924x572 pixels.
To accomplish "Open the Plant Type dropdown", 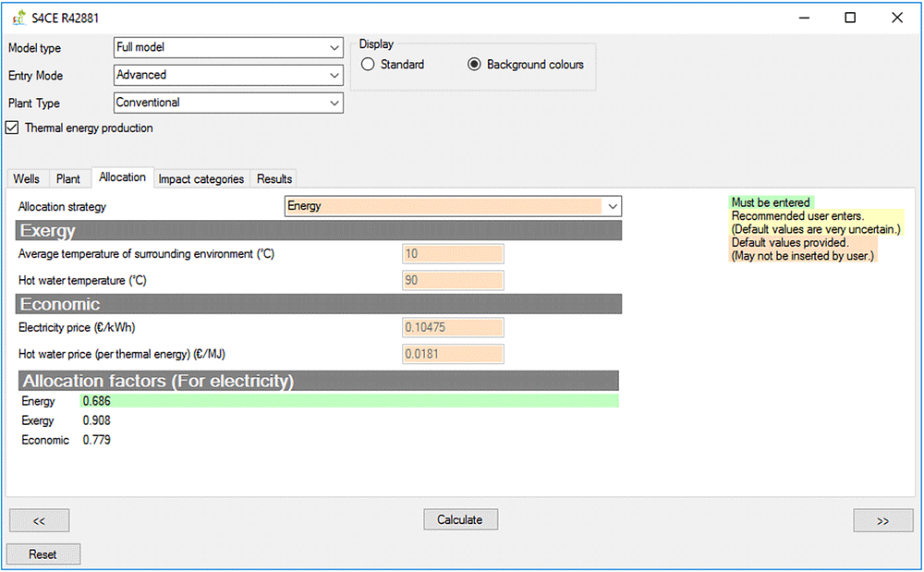I will tap(228, 103).
